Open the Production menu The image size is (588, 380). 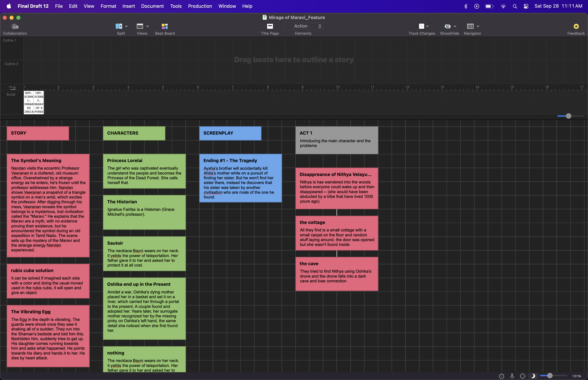click(x=200, y=6)
